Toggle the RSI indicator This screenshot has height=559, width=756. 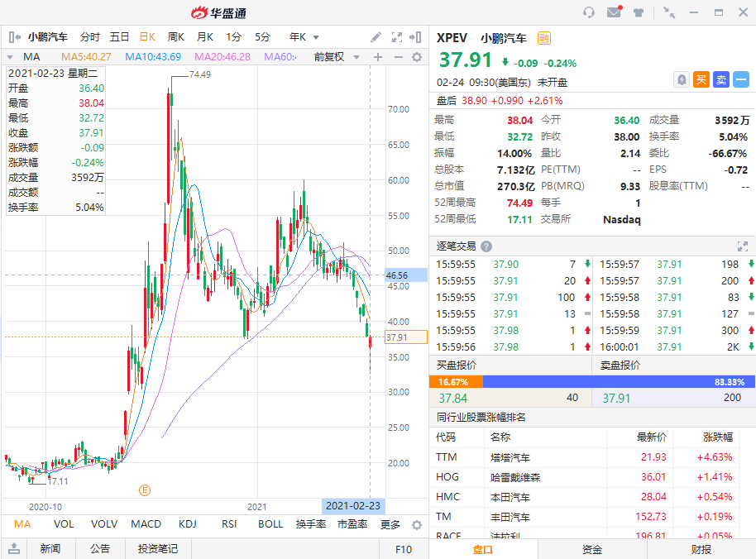click(229, 523)
